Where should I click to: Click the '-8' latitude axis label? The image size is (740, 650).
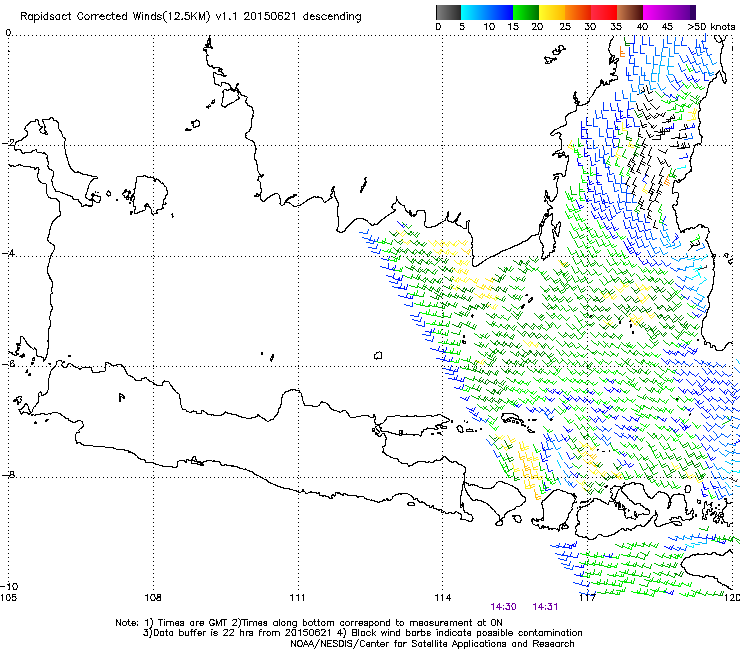(8, 474)
